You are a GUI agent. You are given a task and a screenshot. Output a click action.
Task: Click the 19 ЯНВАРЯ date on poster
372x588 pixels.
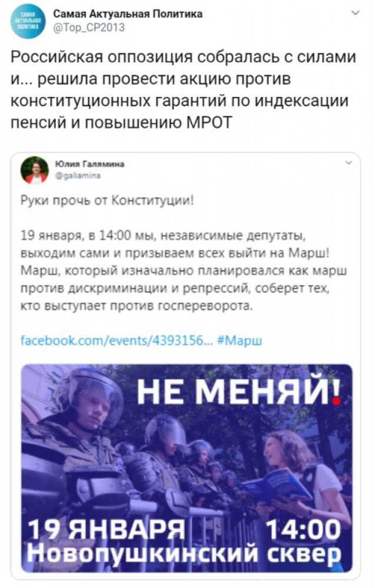tap(107, 530)
